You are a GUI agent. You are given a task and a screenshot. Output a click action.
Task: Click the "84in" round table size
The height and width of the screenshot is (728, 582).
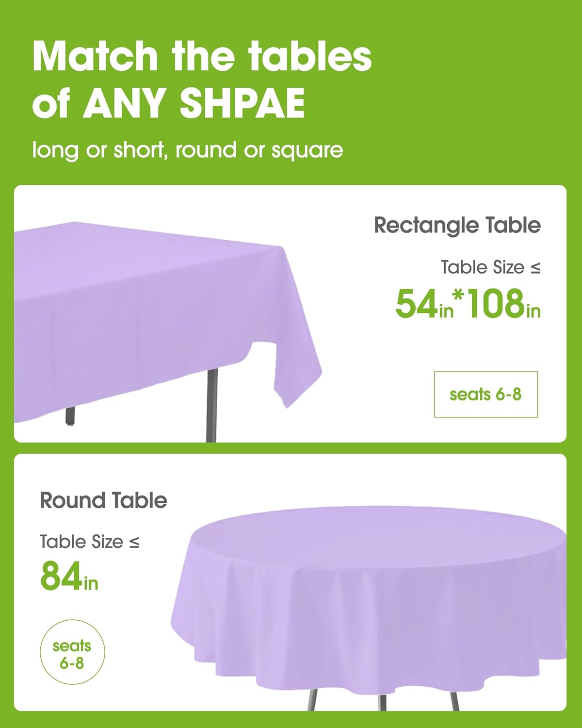tap(69, 576)
